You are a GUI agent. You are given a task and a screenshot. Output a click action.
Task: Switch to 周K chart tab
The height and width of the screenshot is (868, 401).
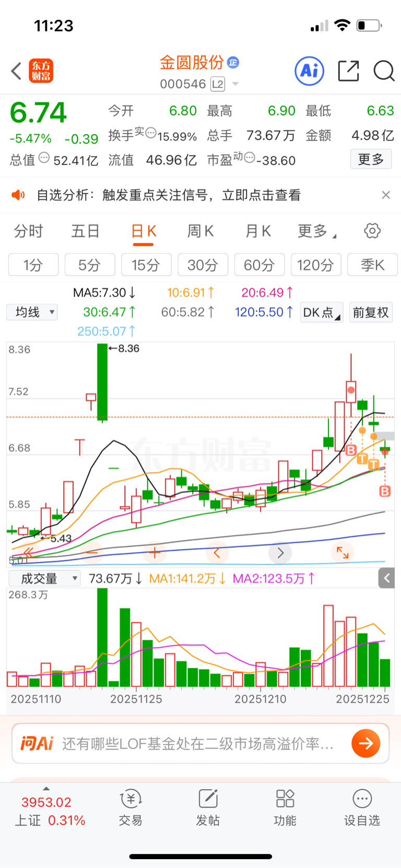point(200,231)
